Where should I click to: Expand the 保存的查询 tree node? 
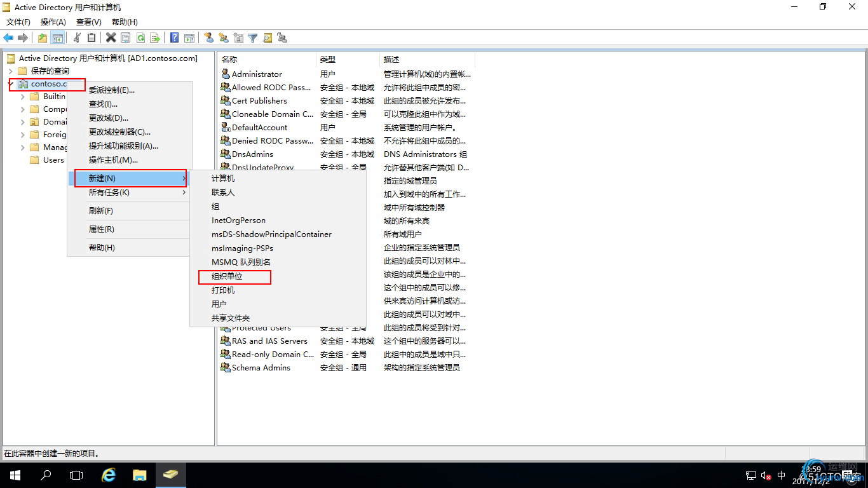[11, 71]
